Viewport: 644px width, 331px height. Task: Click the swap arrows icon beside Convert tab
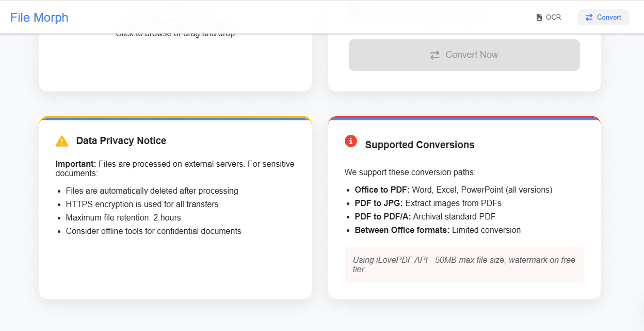589,17
